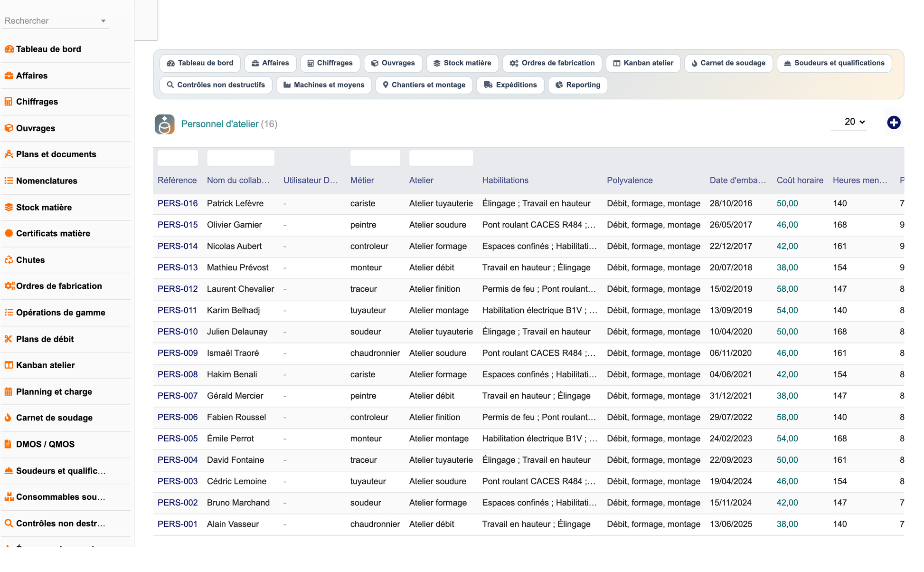Open Contrôles non destructifs tab
Viewport: 924px width, 572px height.
click(x=216, y=85)
